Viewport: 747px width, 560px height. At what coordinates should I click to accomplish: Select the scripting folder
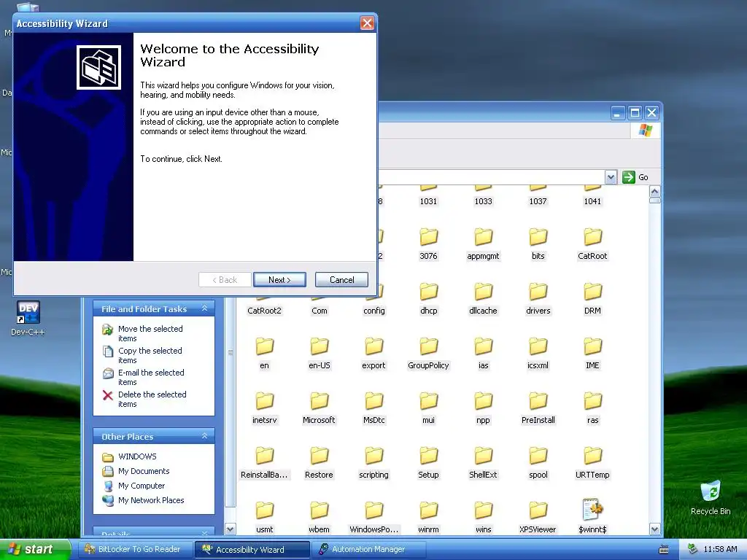point(373,463)
